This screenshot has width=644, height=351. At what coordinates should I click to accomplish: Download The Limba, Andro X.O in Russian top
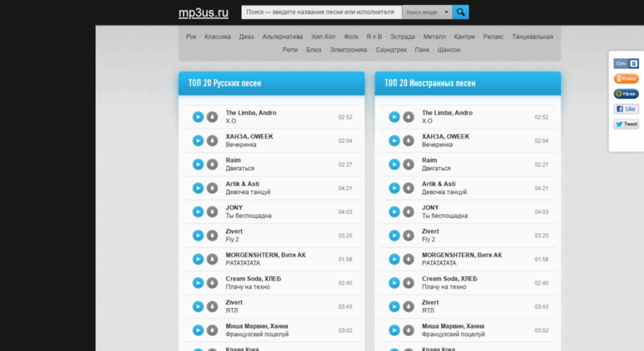(x=212, y=117)
